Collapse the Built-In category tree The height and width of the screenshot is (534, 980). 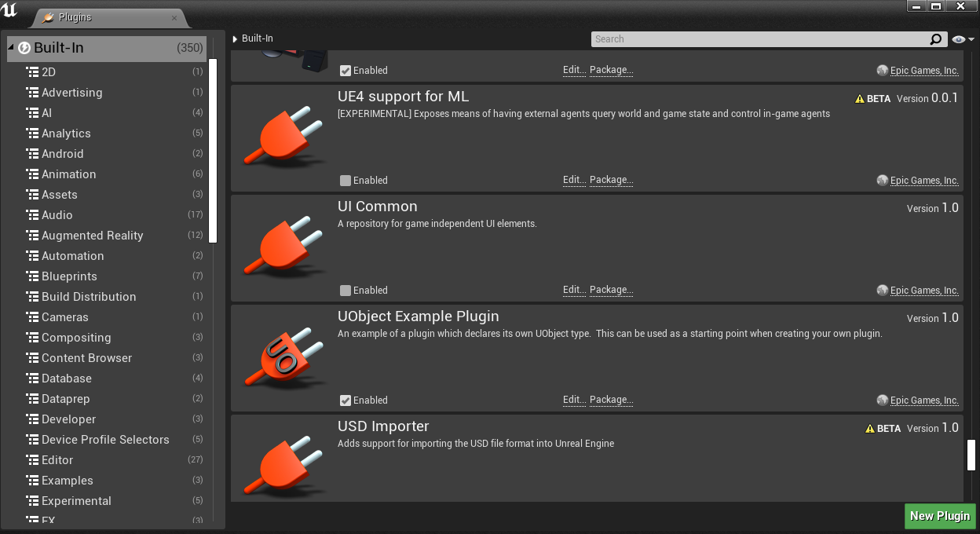click(11, 48)
